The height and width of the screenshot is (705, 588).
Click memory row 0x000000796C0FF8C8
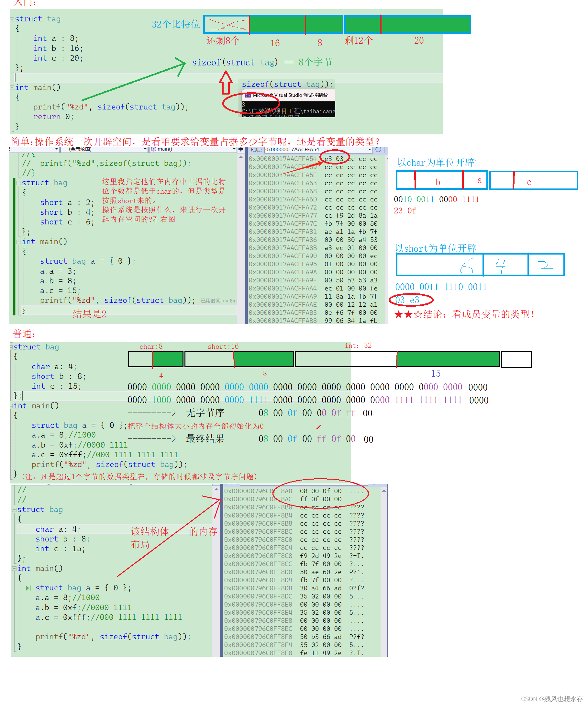[x=294, y=556]
